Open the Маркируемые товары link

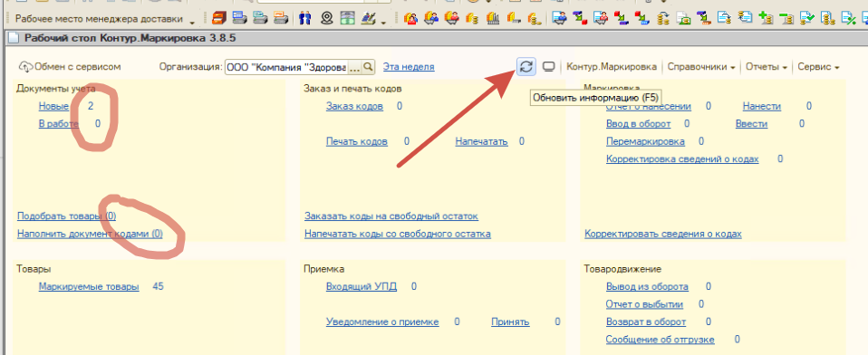89,286
